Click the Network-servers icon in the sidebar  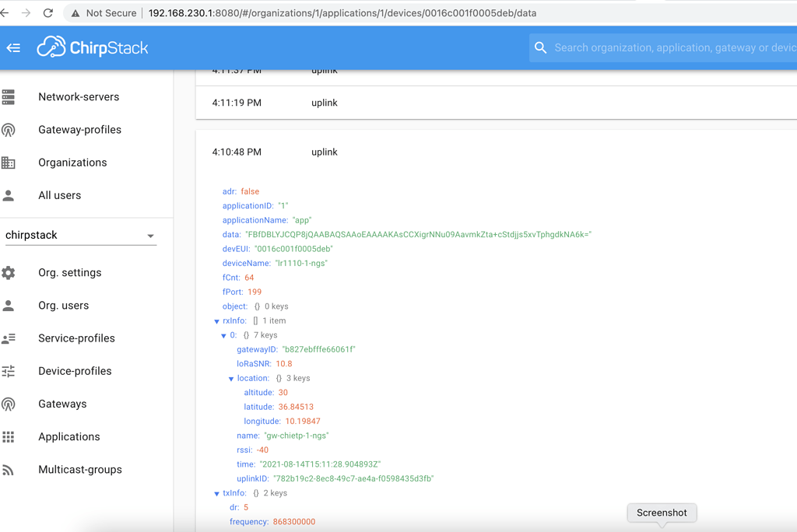pyautogui.click(x=9, y=97)
